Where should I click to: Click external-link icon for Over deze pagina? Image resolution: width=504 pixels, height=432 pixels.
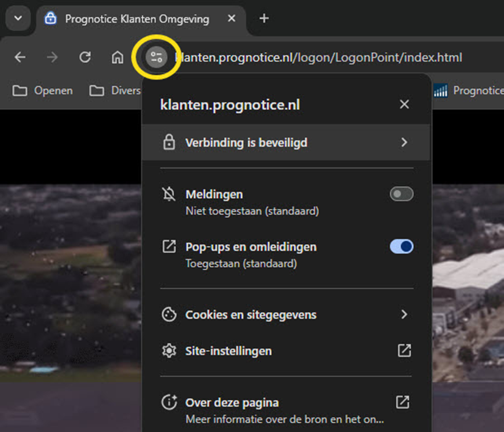[x=403, y=402]
